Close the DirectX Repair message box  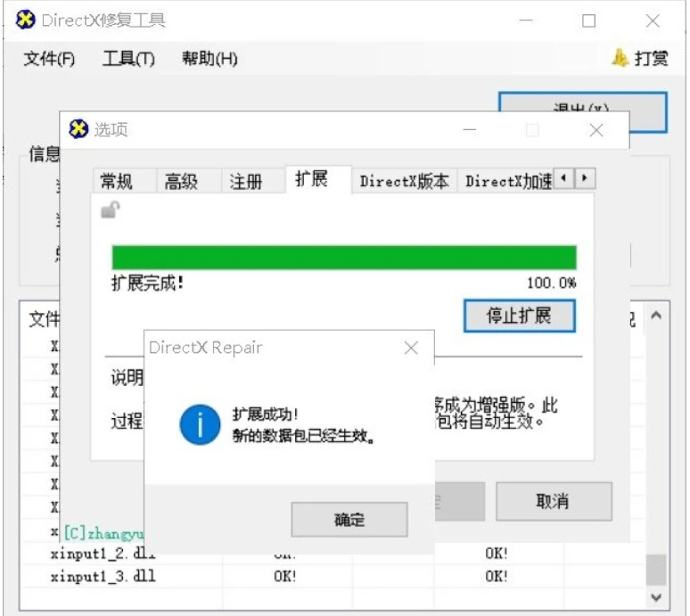[x=411, y=348]
